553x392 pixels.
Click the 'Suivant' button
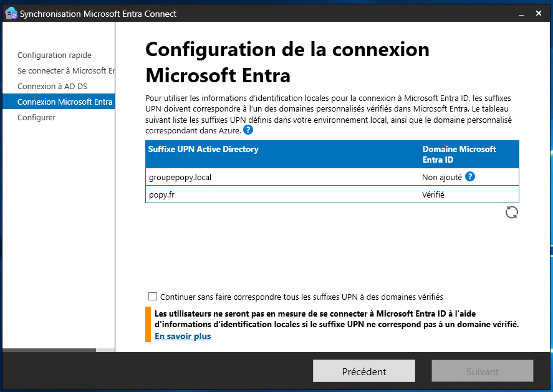click(x=482, y=371)
